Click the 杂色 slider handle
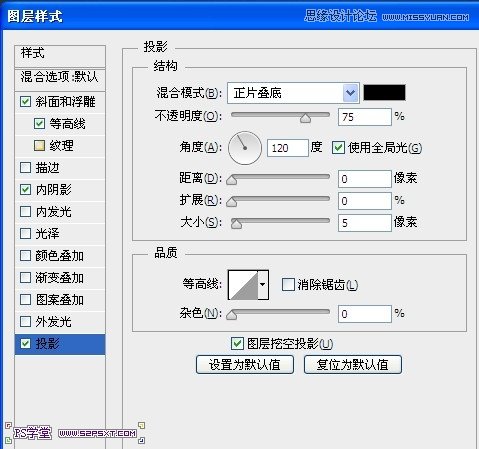 point(231,315)
